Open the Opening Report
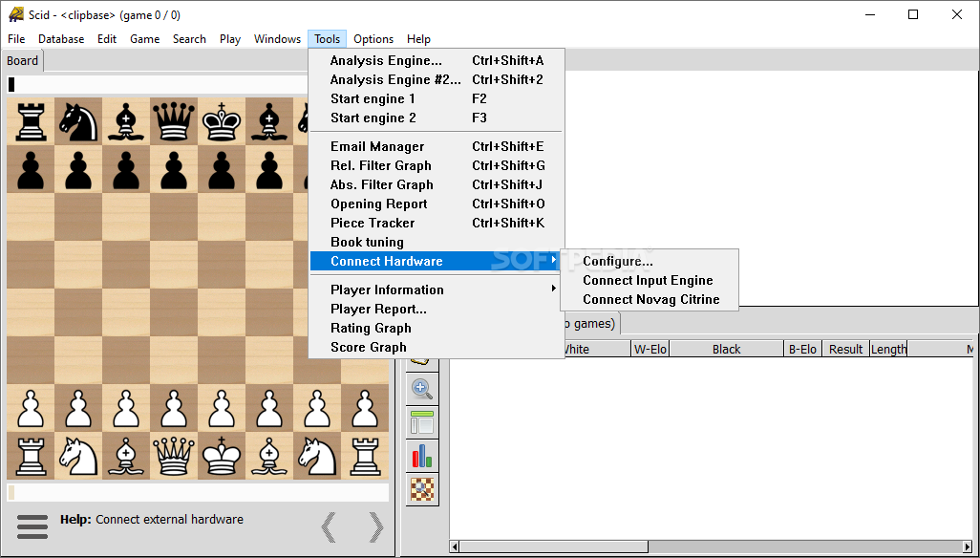 [437, 204]
